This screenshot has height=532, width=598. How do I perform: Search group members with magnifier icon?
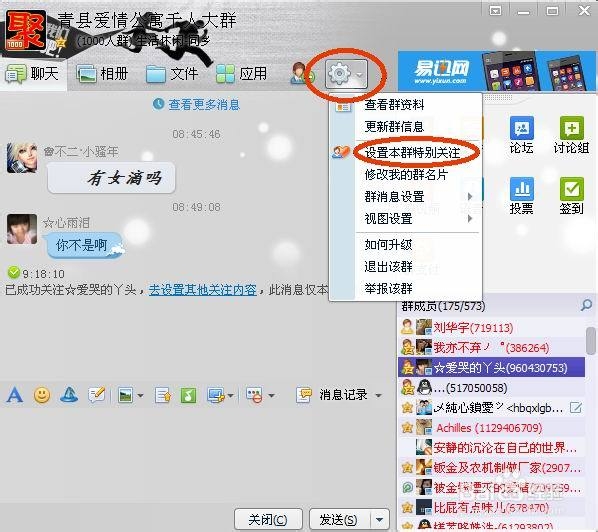586,305
